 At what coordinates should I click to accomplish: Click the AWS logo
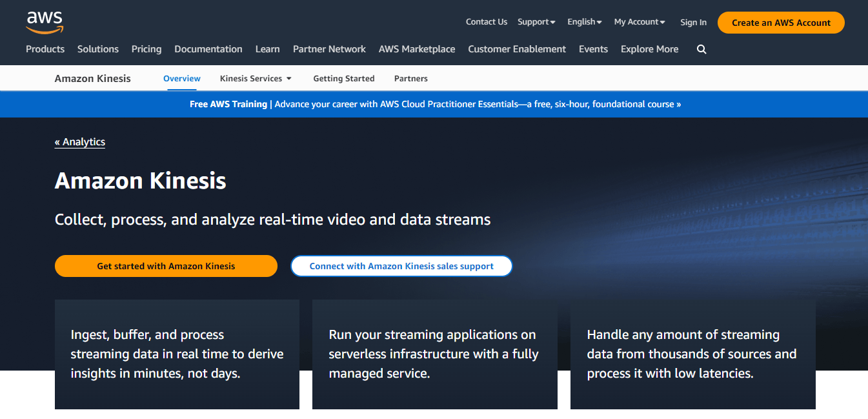[44, 22]
